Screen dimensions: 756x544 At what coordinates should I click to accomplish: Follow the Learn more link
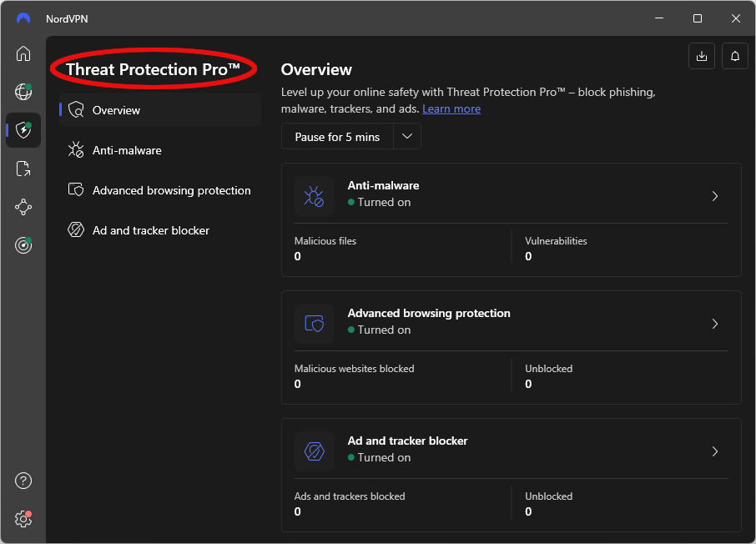click(x=451, y=109)
